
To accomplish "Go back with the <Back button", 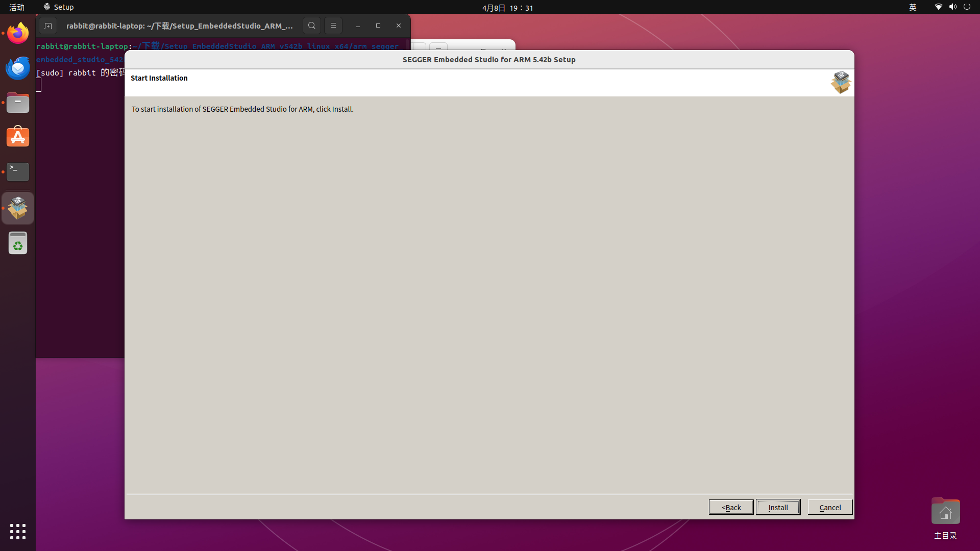I will coord(731,507).
